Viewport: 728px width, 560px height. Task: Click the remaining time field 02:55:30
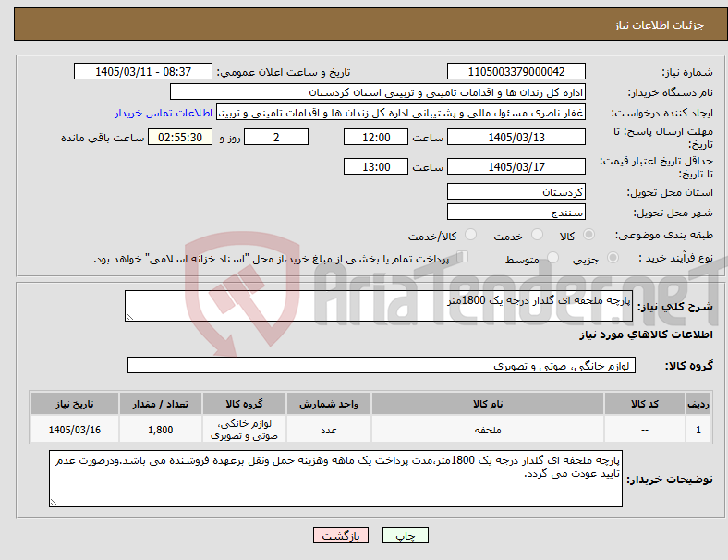(180, 137)
